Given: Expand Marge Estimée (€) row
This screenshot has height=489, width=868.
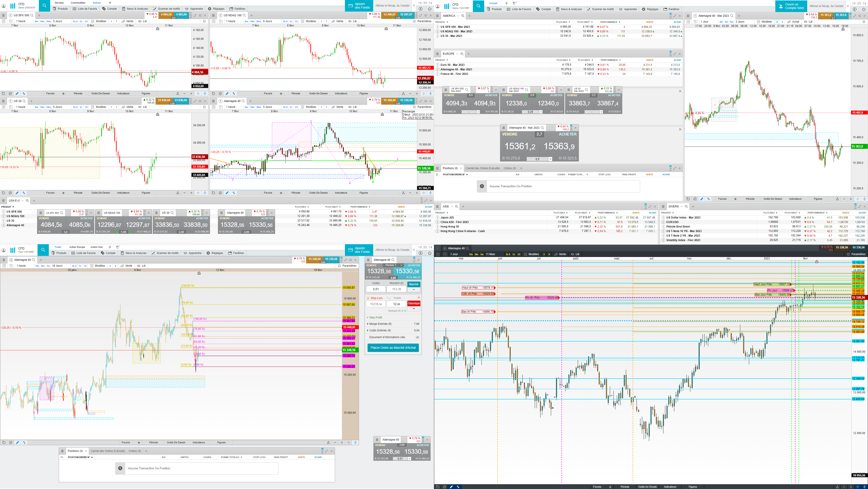Looking at the screenshot, I should 368,324.
